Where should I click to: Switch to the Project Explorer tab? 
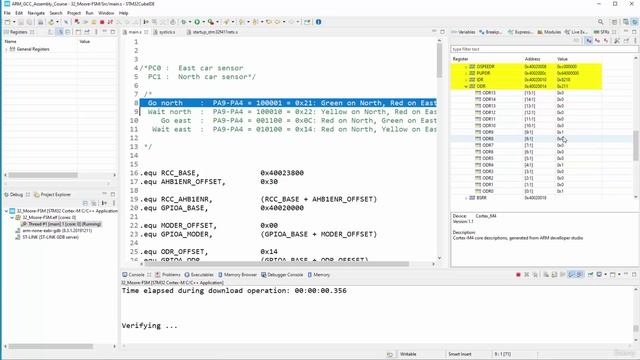pos(52,195)
